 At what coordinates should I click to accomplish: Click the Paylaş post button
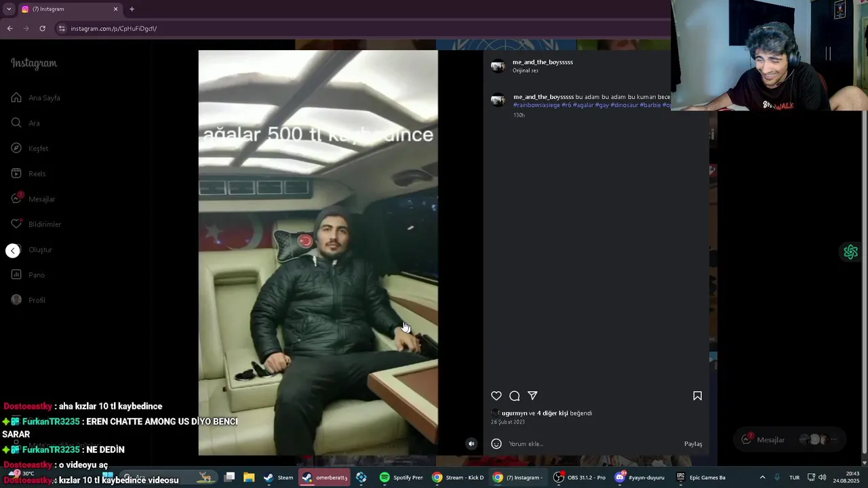coord(693,444)
